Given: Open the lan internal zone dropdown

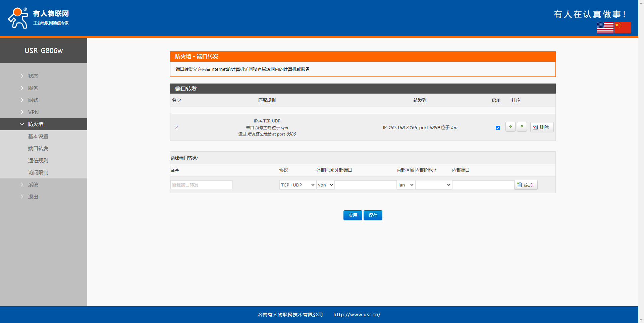Looking at the screenshot, I should (406, 185).
